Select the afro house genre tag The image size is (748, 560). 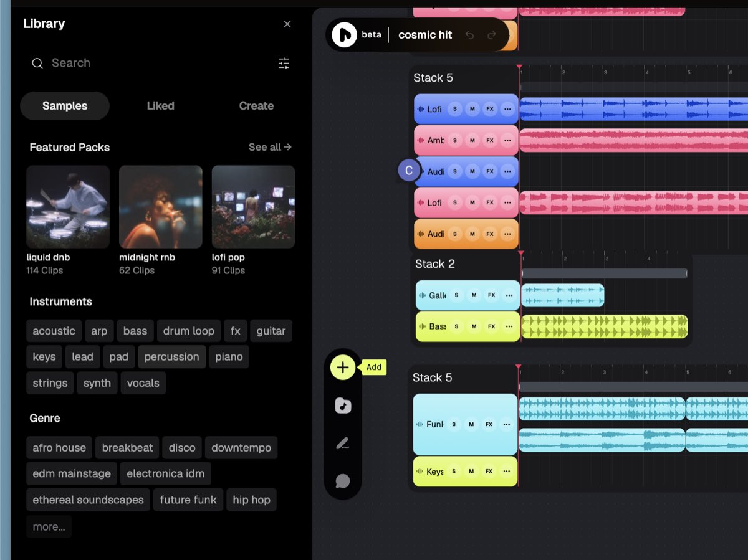point(59,448)
